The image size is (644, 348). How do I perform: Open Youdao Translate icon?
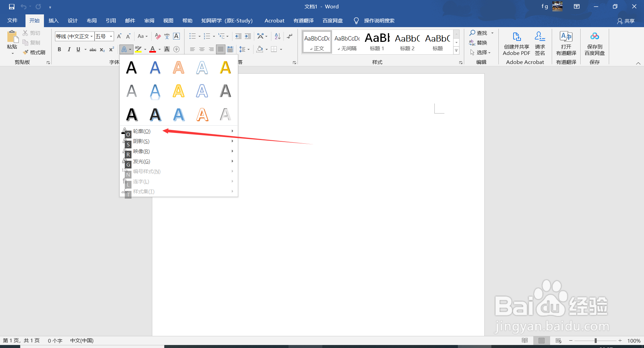(x=566, y=36)
